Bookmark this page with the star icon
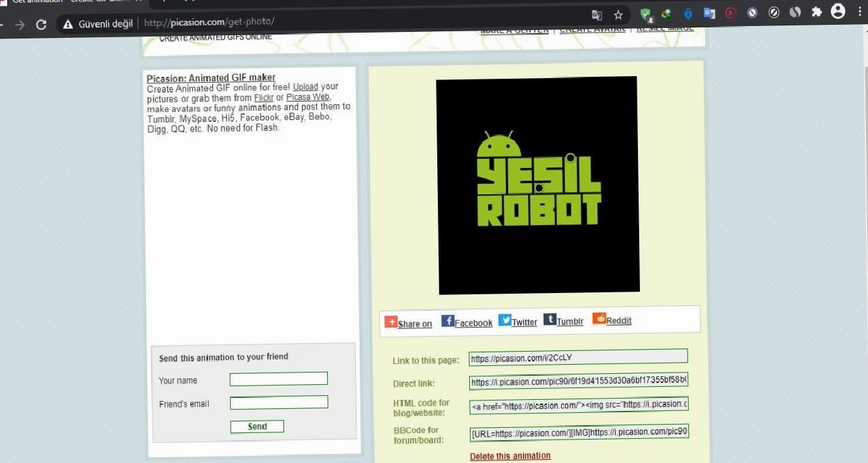 [x=618, y=15]
